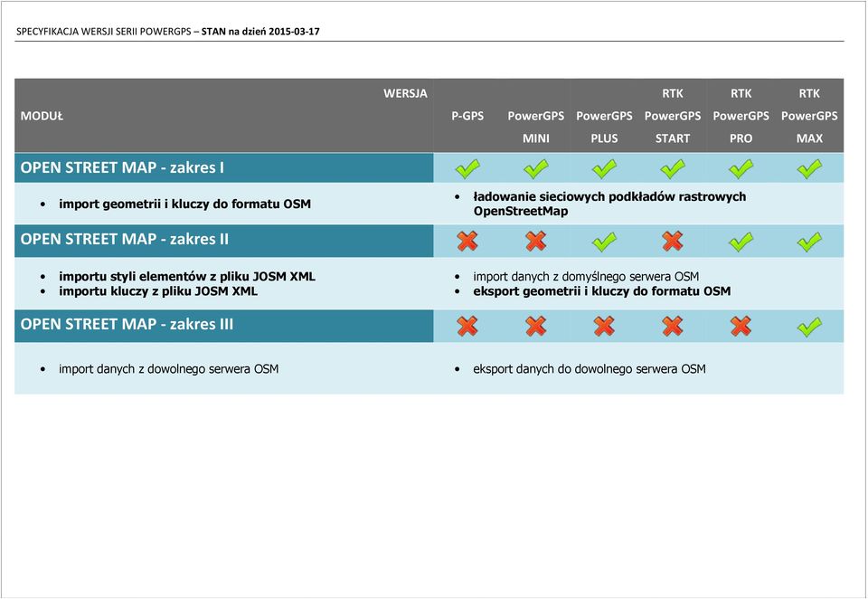Click green checkmark for RTK PowerGPS PRO in zakres II
The image size is (868, 599).
(x=741, y=242)
